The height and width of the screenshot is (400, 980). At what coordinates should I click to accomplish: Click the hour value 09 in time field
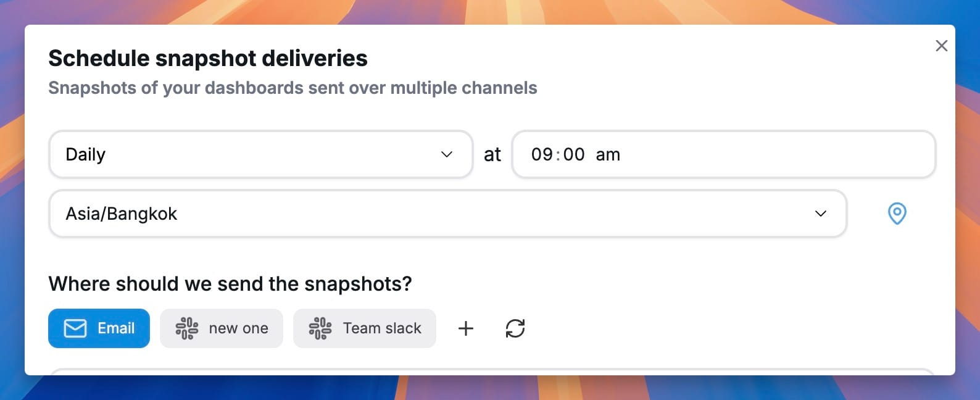[x=542, y=154]
